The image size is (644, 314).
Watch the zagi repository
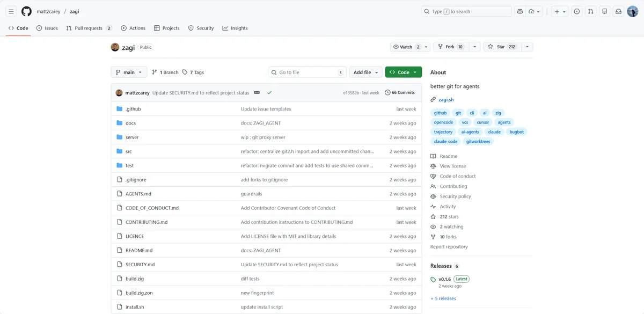click(x=406, y=47)
